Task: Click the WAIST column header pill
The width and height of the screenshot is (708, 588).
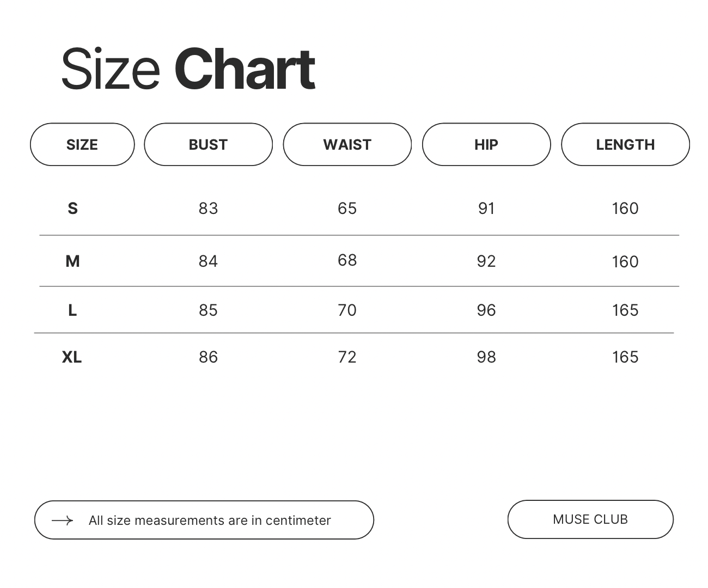Action: (347, 144)
